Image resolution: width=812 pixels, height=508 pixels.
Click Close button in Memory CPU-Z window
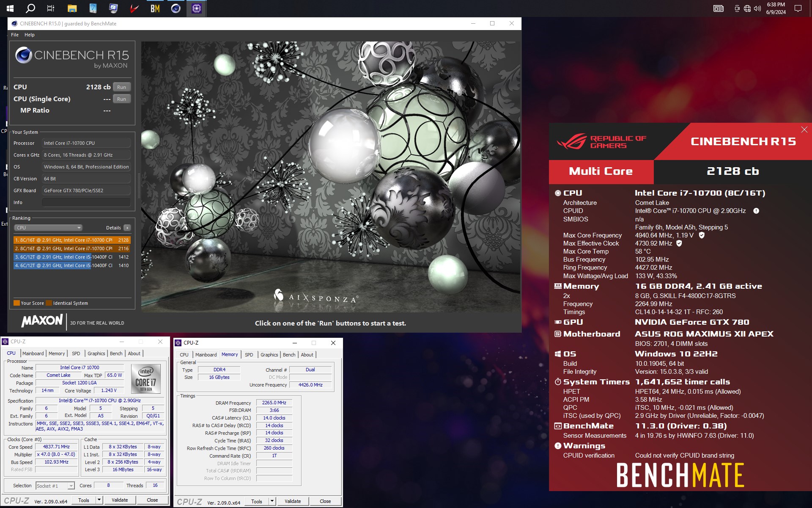click(x=325, y=501)
